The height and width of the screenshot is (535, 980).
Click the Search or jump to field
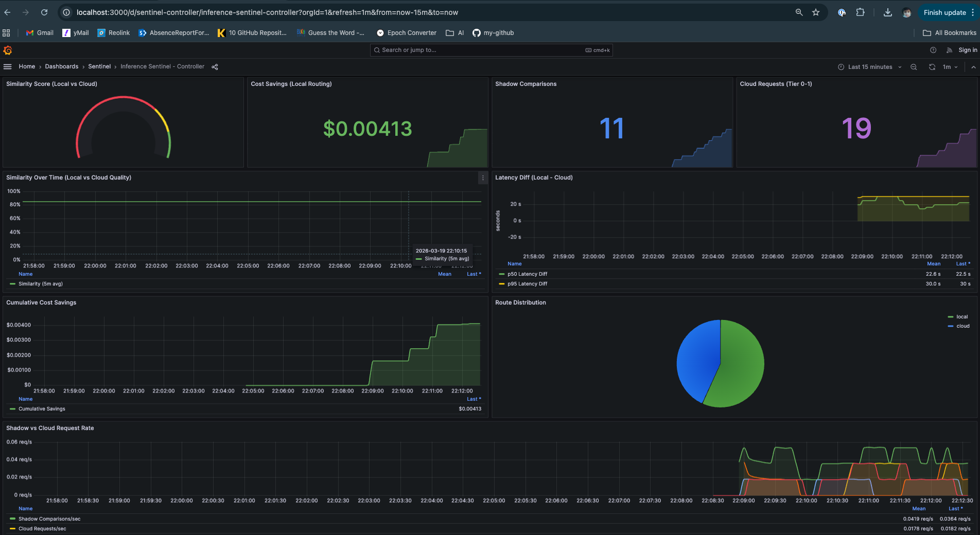point(489,50)
